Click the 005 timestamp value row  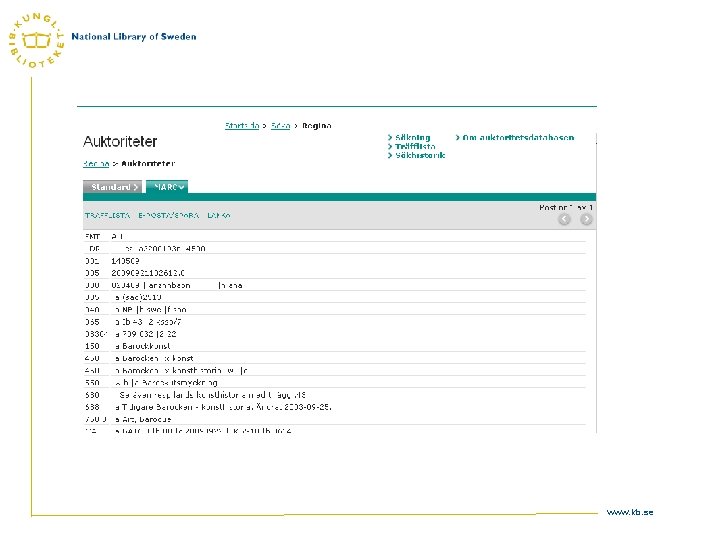point(335,273)
